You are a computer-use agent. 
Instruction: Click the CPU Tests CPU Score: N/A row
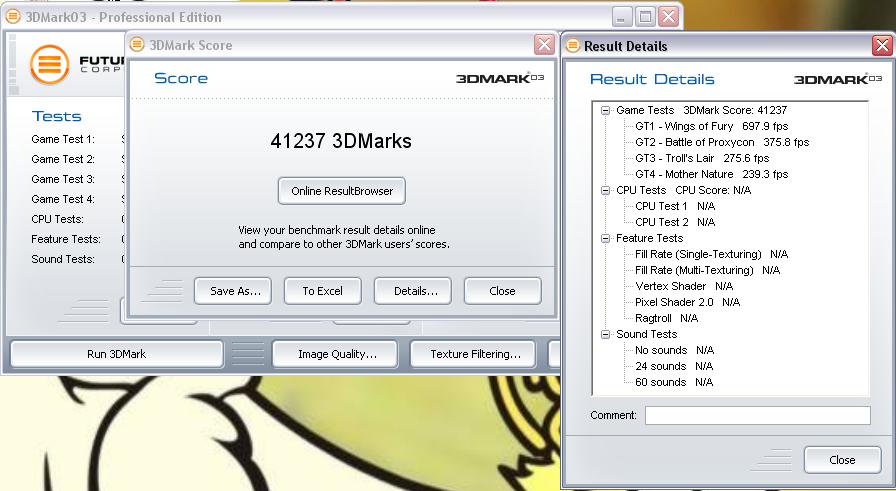(683, 190)
